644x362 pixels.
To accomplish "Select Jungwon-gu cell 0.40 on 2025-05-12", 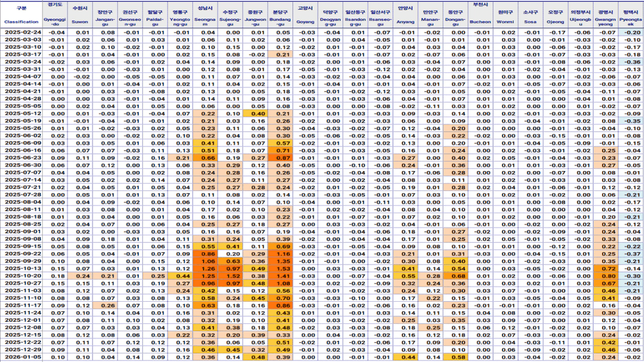I will coord(258,114).
